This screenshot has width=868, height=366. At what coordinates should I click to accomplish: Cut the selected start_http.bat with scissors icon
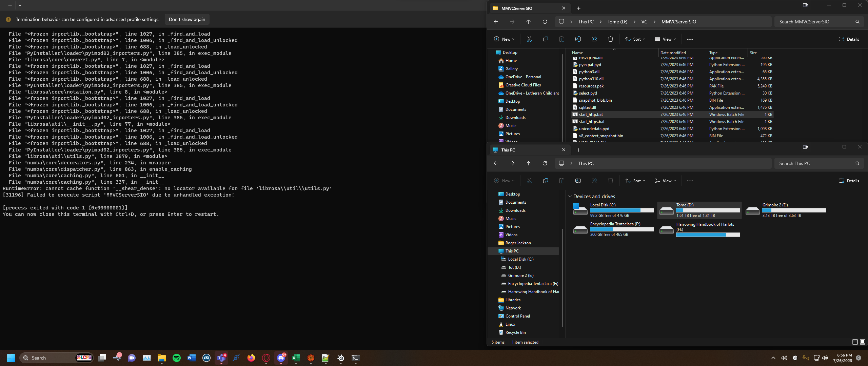click(x=529, y=39)
